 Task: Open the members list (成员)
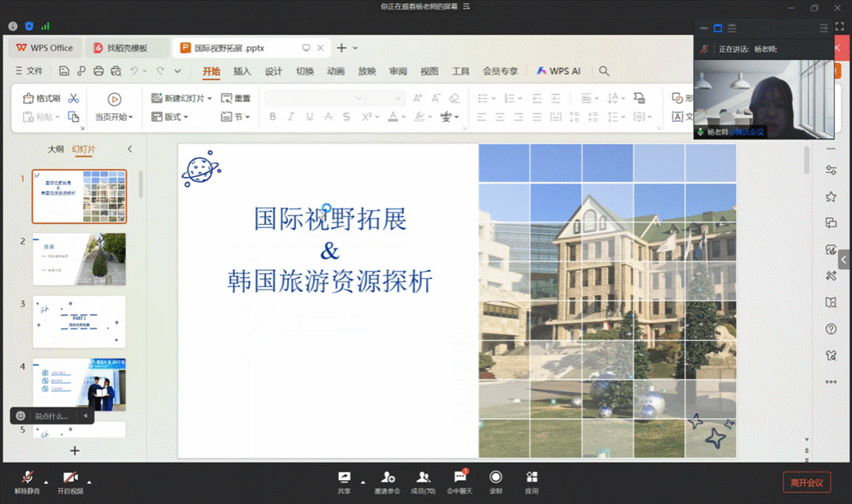[424, 478]
